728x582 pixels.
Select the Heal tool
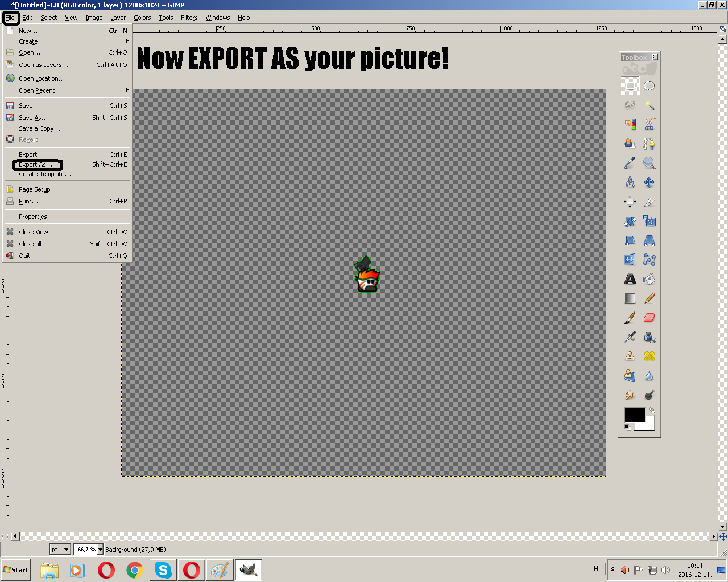coord(649,356)
